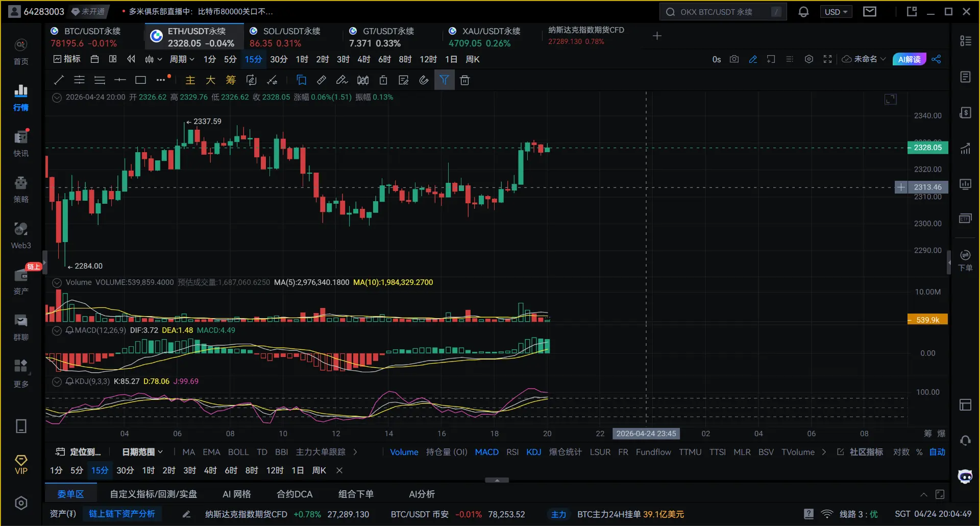Expand more main indicators arrow after 主力大单跟踪
The image size is (980, 526).
point(355,452)
